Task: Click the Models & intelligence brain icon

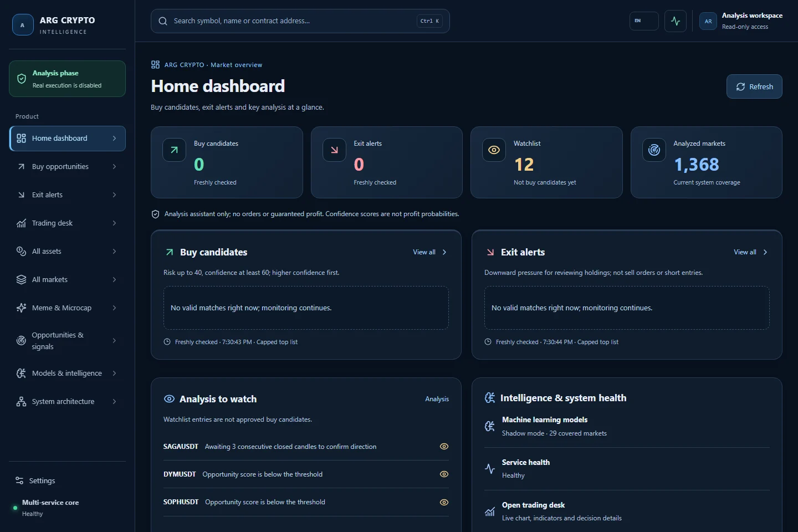Action: point(21,374)
